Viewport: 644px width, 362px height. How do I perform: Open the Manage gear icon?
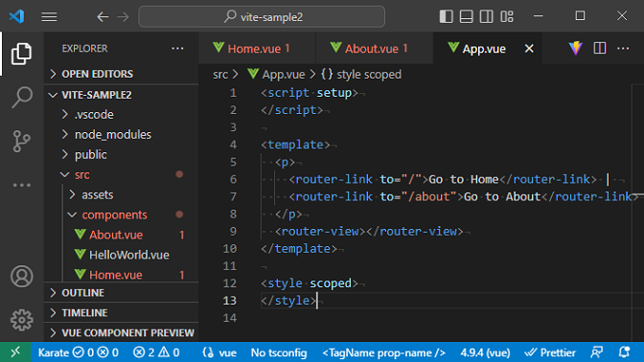(21, 320)
